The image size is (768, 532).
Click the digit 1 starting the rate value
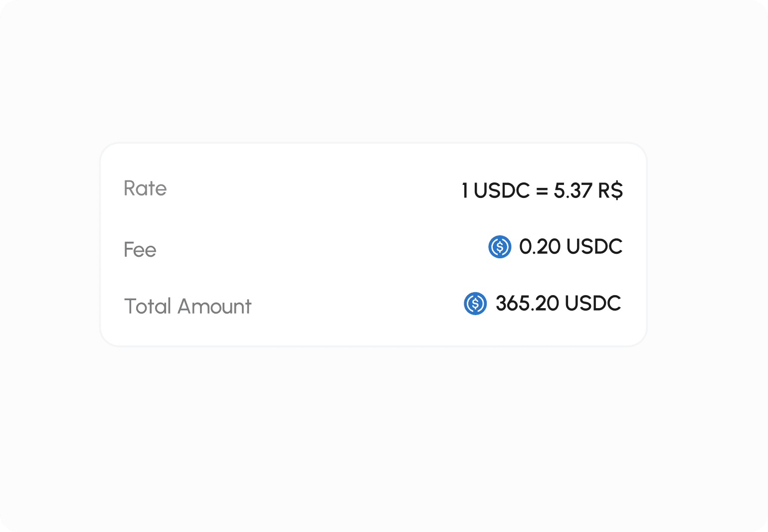(x=465, y=190)
